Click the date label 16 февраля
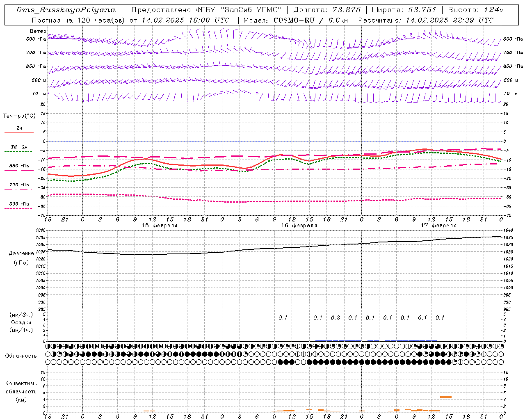 [299, 226]
